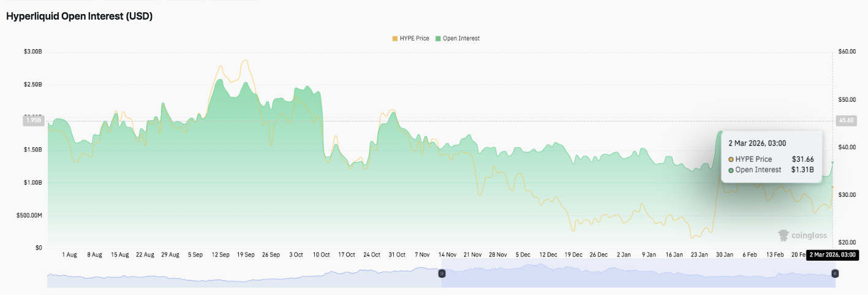Click the 45.60 crosshair label on right axis

(x=847, y=121)
